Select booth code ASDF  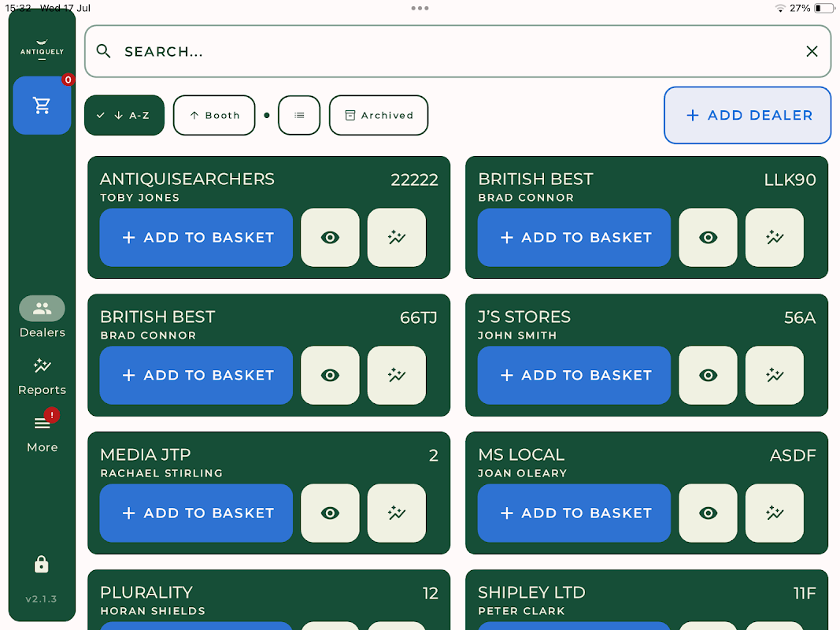[x=793, y=455]
